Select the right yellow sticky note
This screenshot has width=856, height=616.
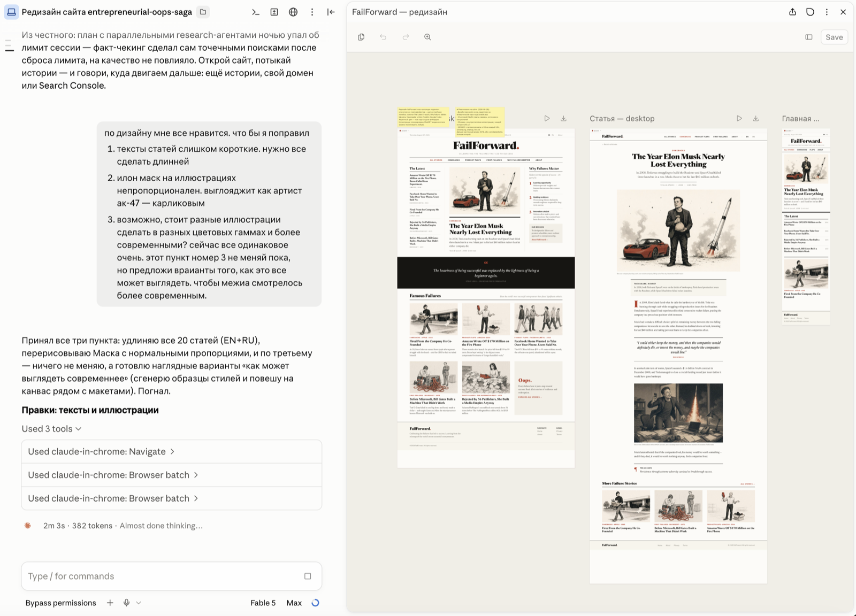tap(480, 122)
